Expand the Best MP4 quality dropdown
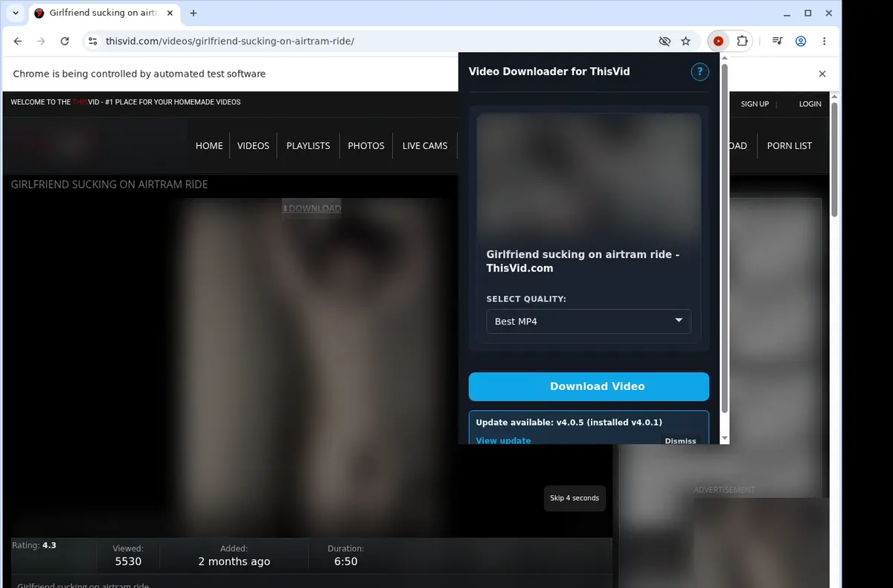 (589, 322)
